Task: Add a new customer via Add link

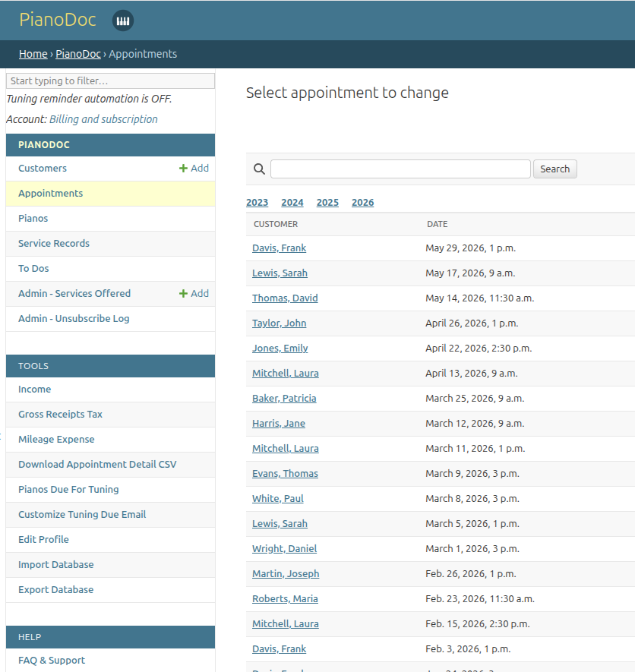Action: tap(194, 169)
